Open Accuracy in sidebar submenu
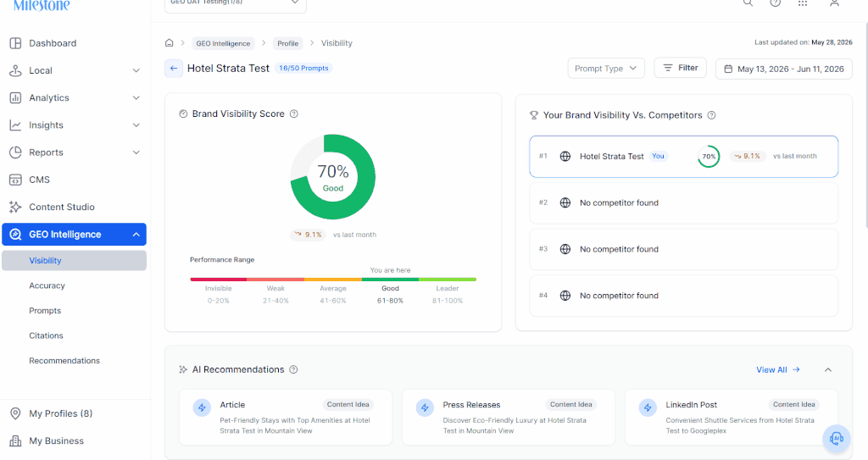This screenshot has width=868, height=460. pyautogui.click(x=47, y=285)
